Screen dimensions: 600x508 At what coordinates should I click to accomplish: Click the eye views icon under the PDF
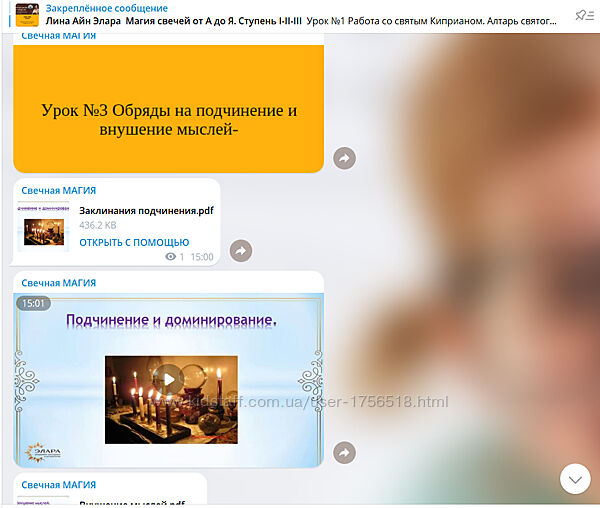pos(170,257)
